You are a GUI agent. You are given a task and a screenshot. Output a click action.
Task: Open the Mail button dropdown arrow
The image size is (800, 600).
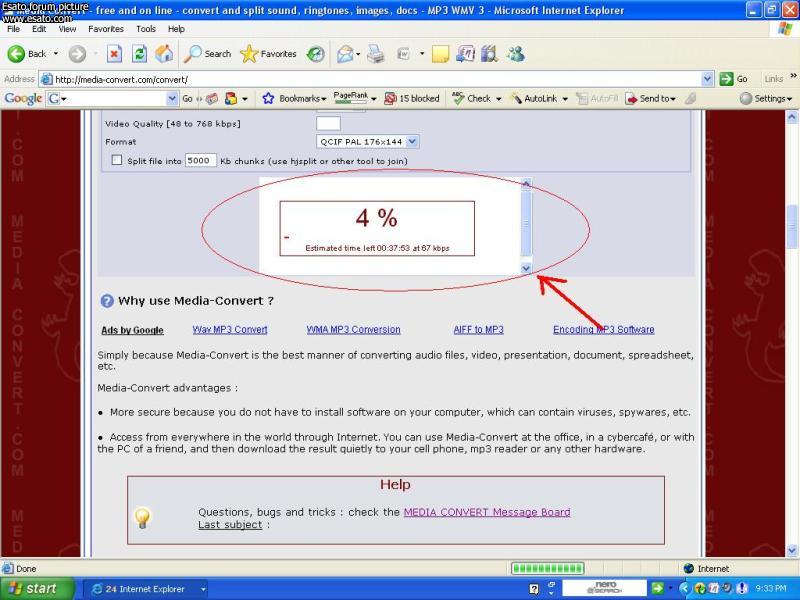[358, 54]
